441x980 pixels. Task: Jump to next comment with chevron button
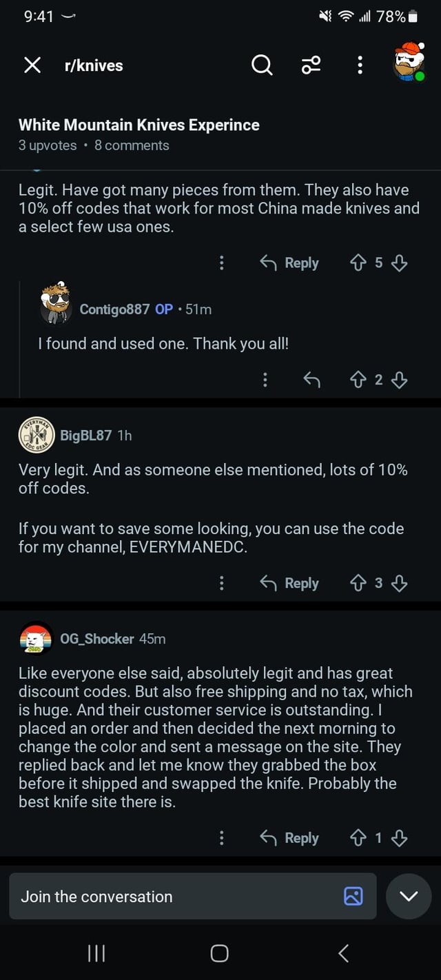pos(409,896)
